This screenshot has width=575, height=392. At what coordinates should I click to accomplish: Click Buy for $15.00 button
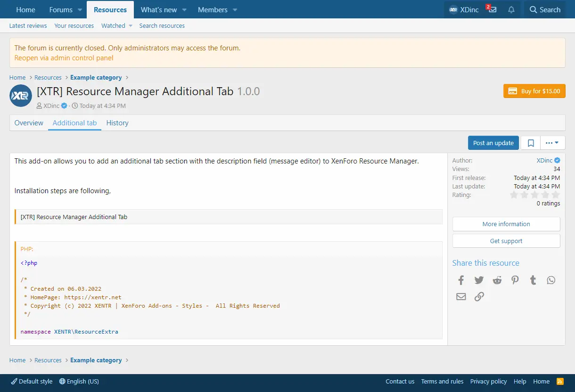tap(534, 91)
